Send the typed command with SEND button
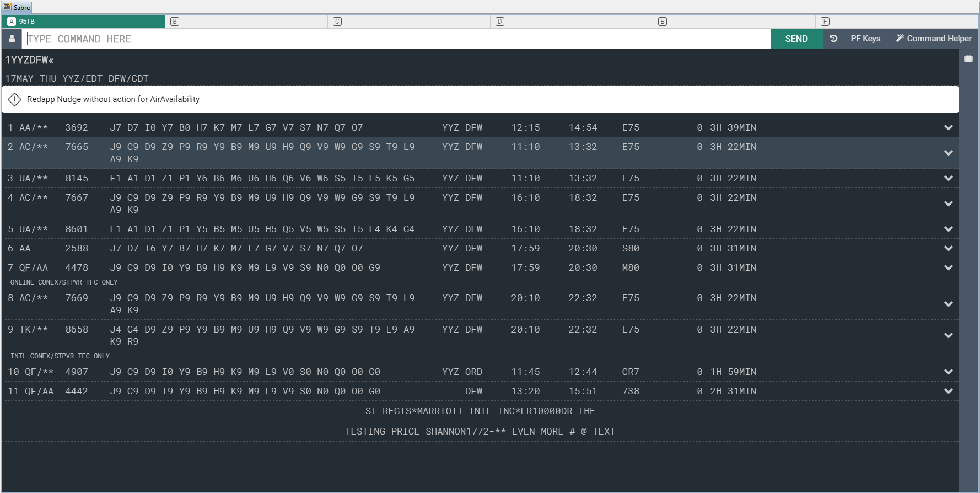 (796, 39)
